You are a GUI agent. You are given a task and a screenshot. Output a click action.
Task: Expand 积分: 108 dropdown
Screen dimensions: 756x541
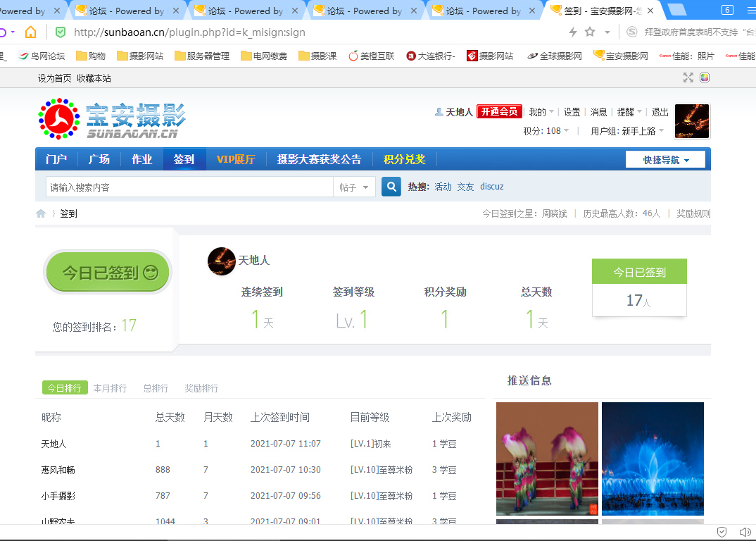click(546, 131)
